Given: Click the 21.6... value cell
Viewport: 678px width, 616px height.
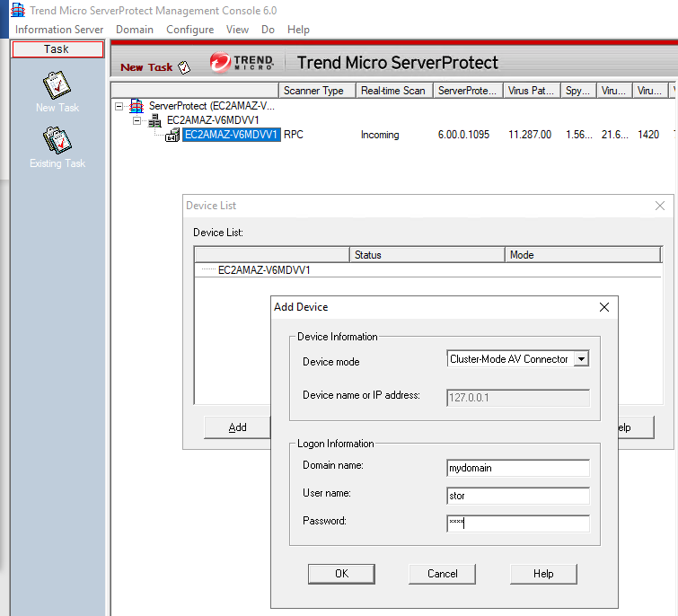Looking at the screenshot, I should [x=614, y=135].
